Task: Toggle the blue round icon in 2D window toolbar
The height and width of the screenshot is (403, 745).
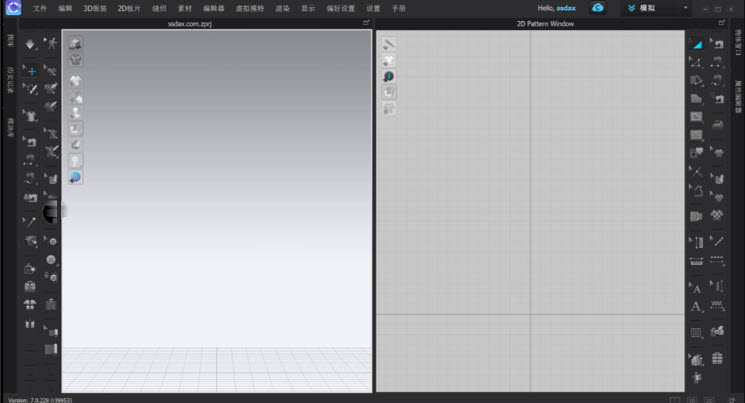Action: click(x=389, y=76)
